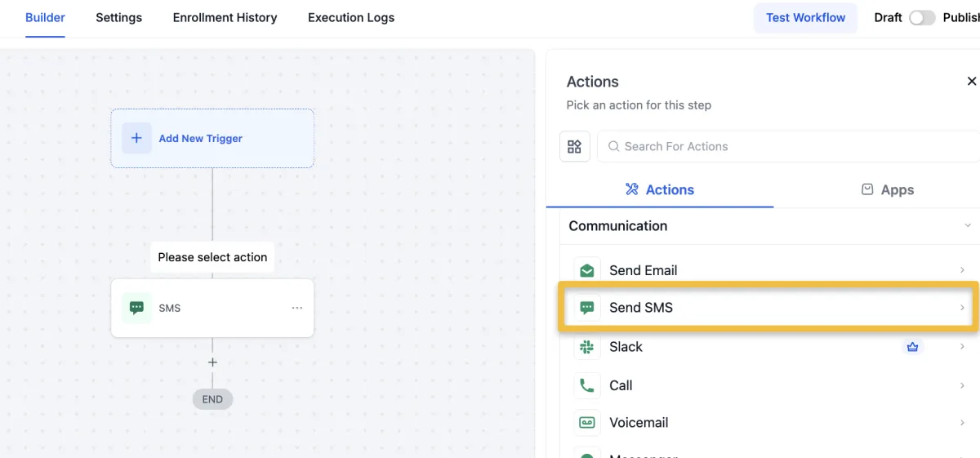Click the Slack premium crown badge
Image resolution: width=980 pixels, height=458 pixels.
[912, 347]
